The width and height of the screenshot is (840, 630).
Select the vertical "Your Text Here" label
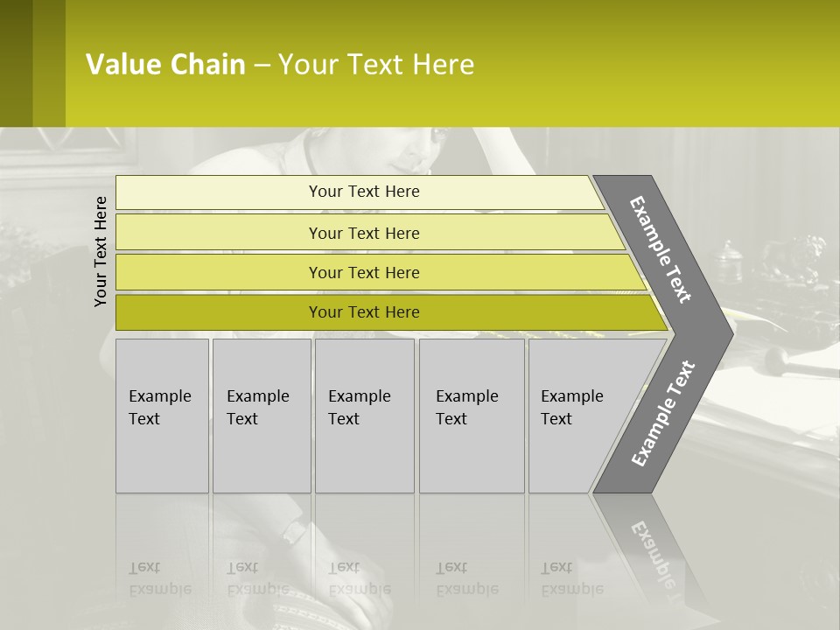pos(101,251)
